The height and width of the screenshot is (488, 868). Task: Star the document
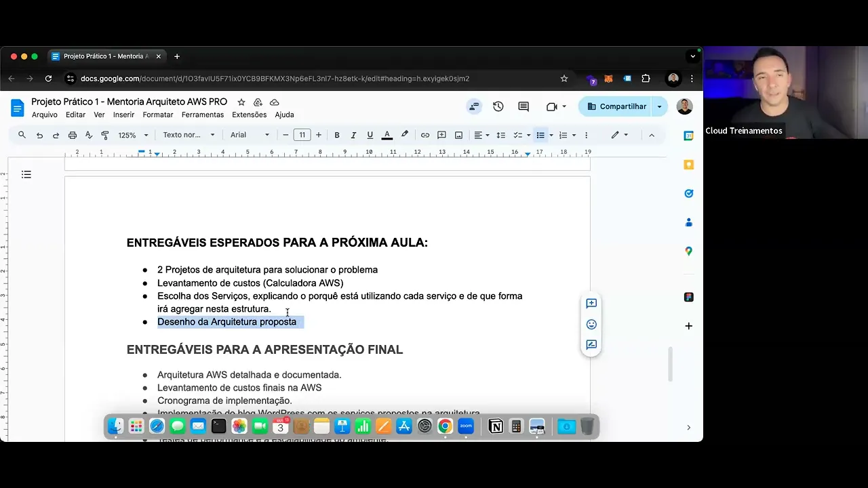click(x=241, y=102)
